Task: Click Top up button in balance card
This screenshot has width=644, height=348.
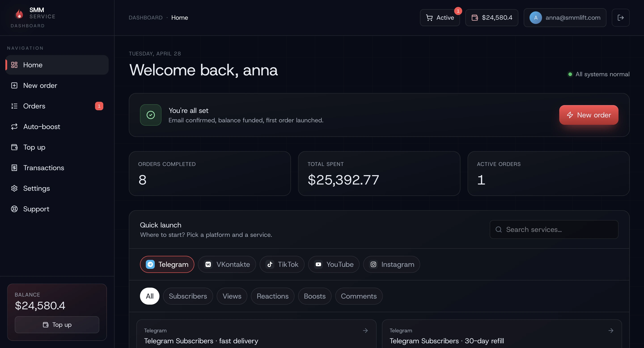Action: point(57,325)
